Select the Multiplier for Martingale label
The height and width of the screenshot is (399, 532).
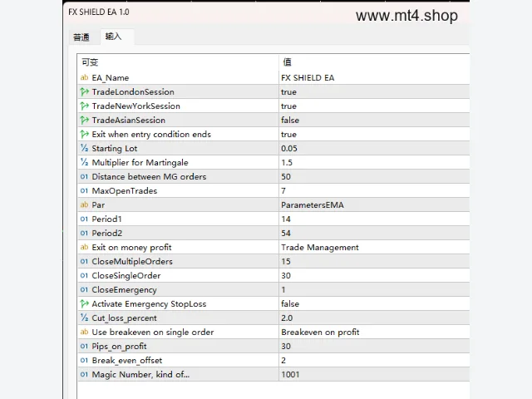pyautogui.click(x=140, y=163)
